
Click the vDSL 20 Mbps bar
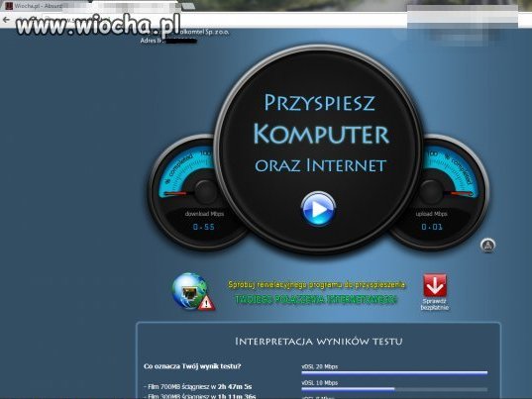[x=394, y=372]
